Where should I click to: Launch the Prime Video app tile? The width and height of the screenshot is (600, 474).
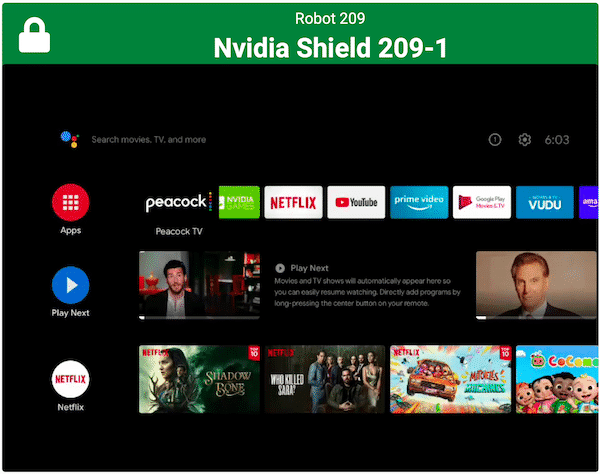(x=419, y=202)
